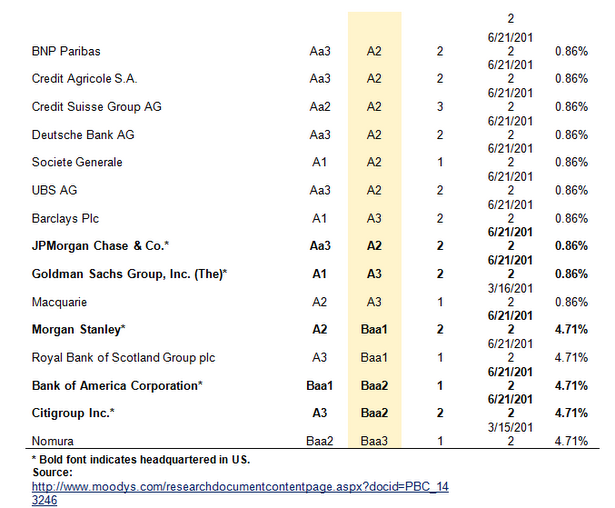615x508 pixels.
Task: Select the 'Macquarie' name
Action: pos(59,302)
